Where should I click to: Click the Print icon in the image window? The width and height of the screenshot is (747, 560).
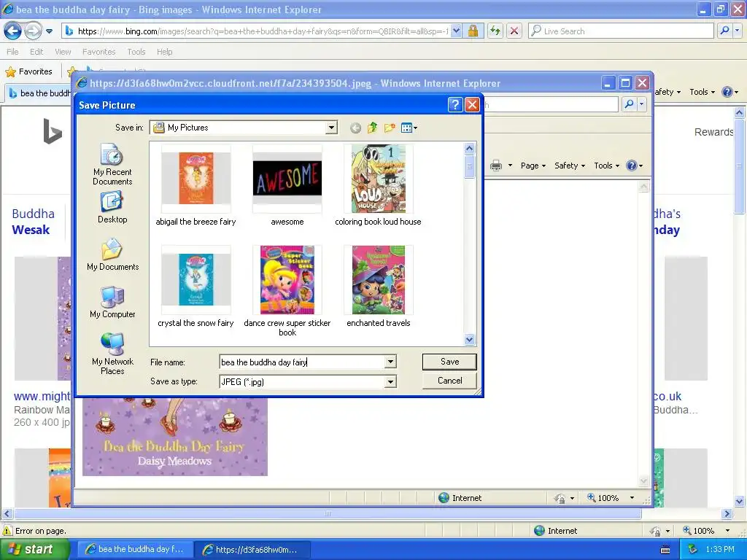(x=496, y=166)
